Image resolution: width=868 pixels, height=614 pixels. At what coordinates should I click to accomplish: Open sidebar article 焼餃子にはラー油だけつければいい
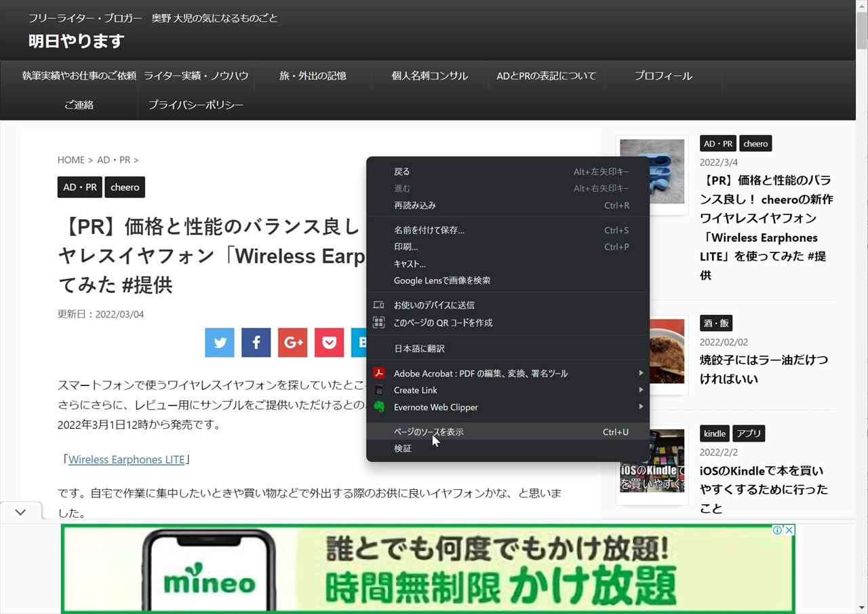[764, 369]
